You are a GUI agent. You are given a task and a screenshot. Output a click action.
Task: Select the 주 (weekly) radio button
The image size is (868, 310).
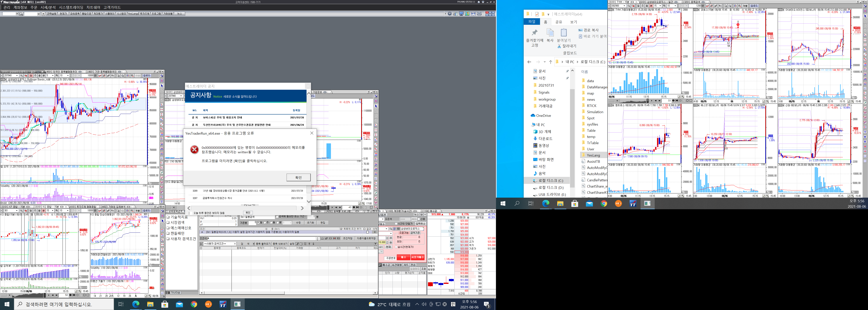265,222
